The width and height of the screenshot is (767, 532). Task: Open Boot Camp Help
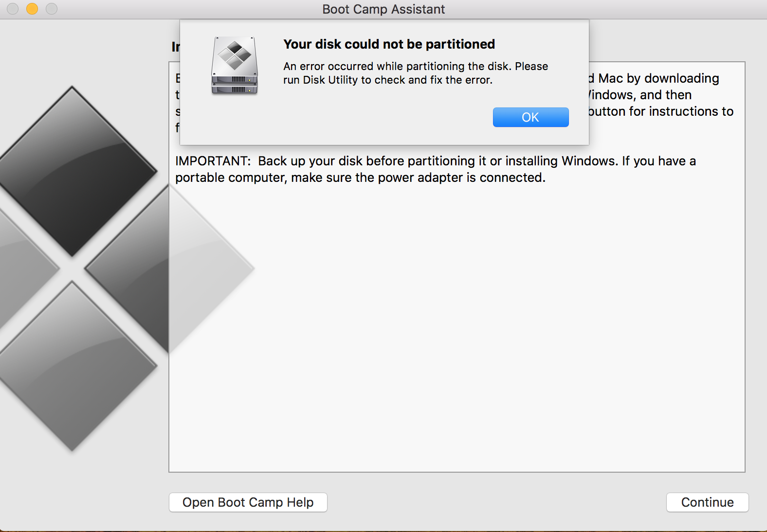coord(248,502)
